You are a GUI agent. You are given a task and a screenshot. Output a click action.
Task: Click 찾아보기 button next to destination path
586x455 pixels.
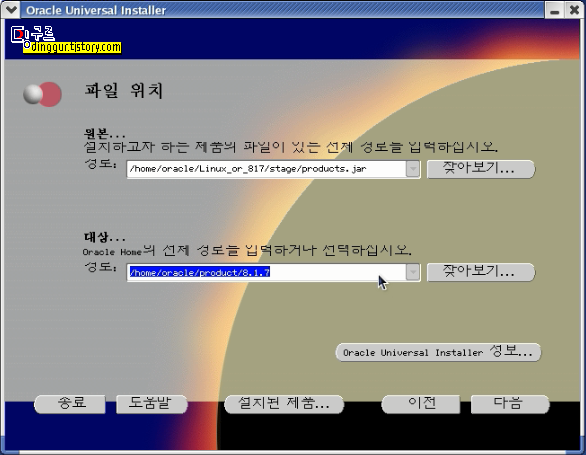pos(481,272)
